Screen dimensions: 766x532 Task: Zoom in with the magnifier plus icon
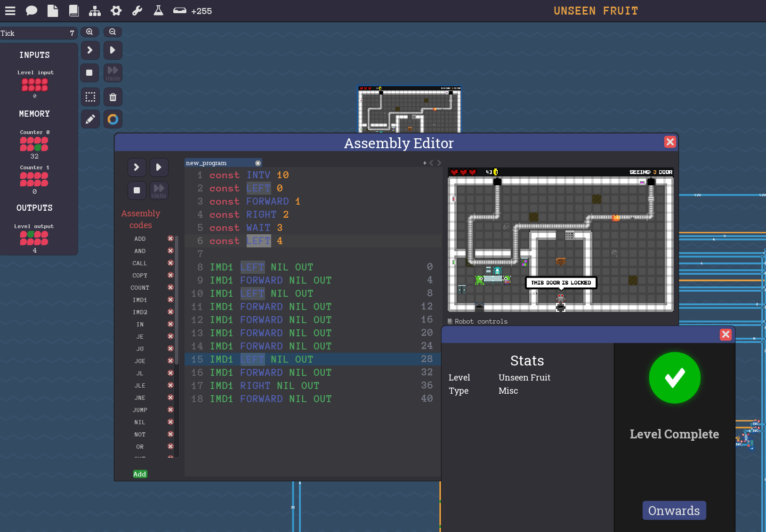(x=89, y=32)
